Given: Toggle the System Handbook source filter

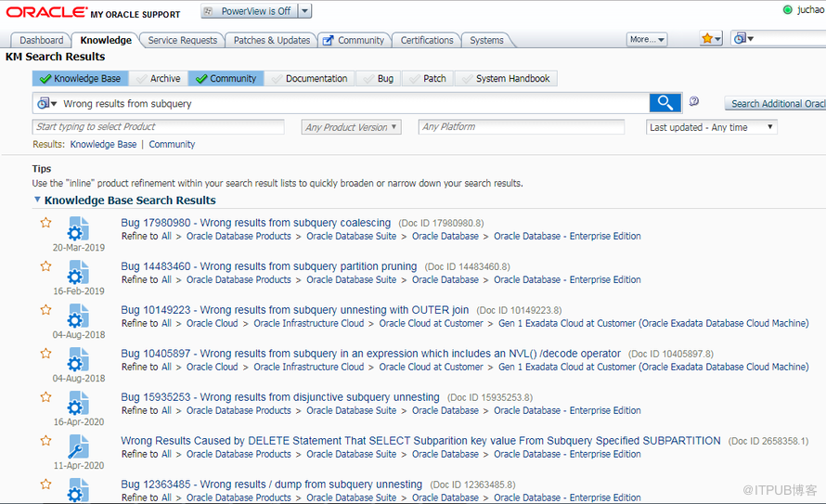Looking at the screenshot, I should tap(506, 79).
